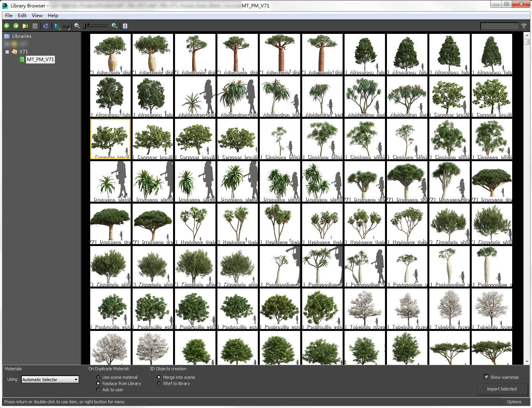The width and height of the screenshot is (532, 408).
Task: Open the Automatic Selector dropdown
Action: click(77, 379)
